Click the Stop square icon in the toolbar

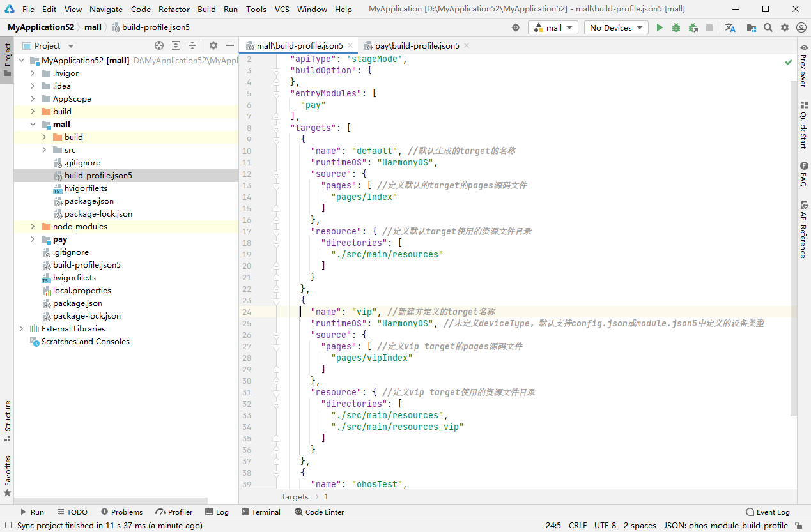[709, 27]
